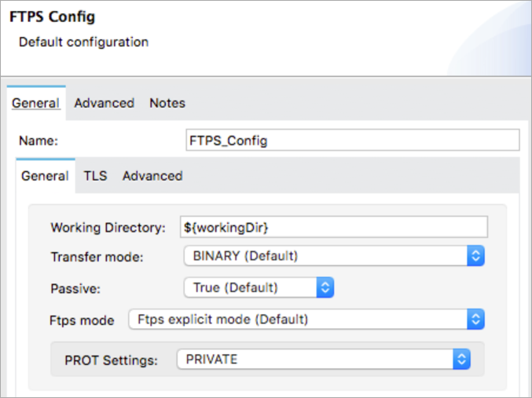Click the 'Working Directory:' label

pos(108,228)
